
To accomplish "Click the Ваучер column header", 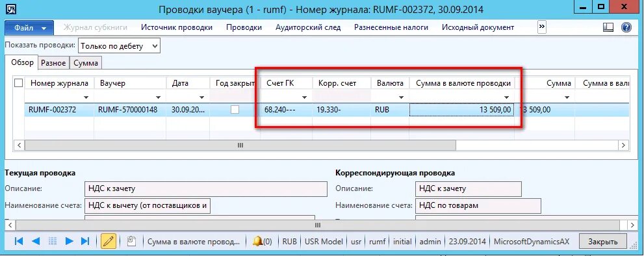I will point(130,83).
